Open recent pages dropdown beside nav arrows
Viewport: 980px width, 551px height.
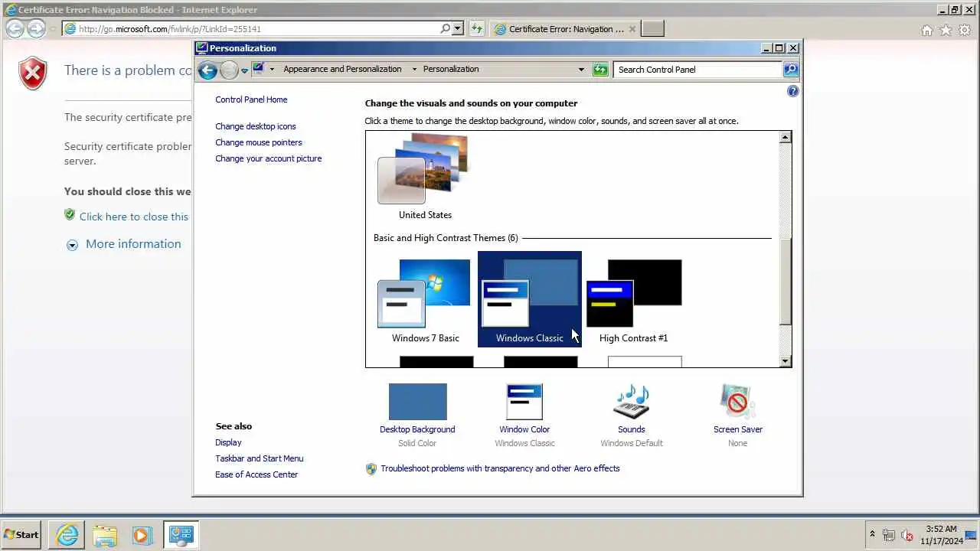(x=244, y=70)
